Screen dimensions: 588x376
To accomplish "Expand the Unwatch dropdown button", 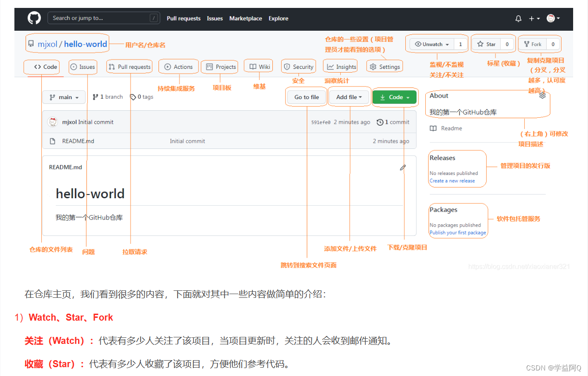I will click(x=432, y=44).
